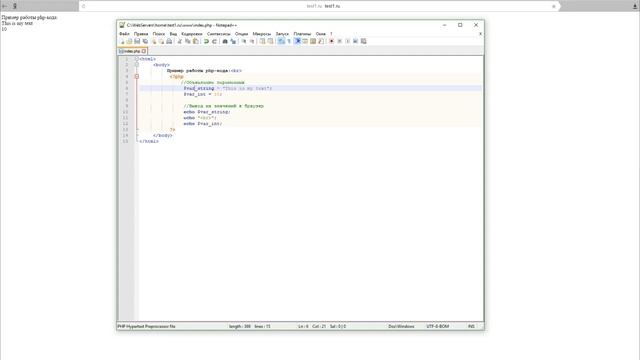
Task: Open the Макросы menu
Action: (x=262, y=34)
